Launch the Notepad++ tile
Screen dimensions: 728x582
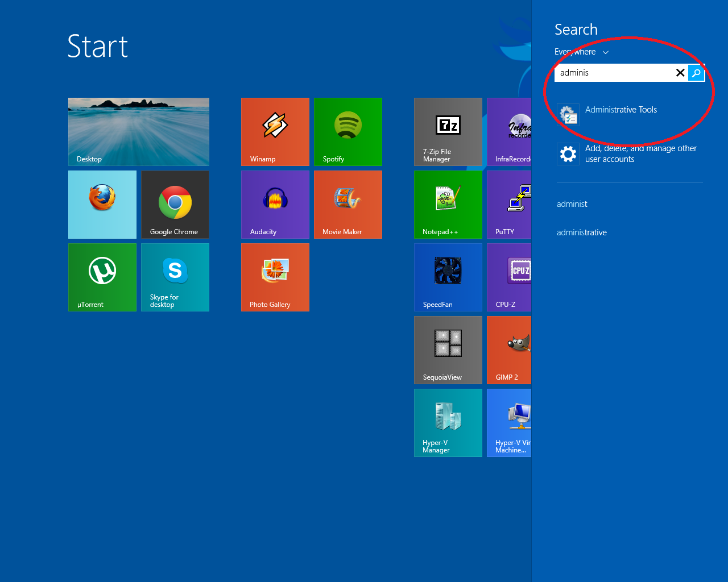pos(448,205)
